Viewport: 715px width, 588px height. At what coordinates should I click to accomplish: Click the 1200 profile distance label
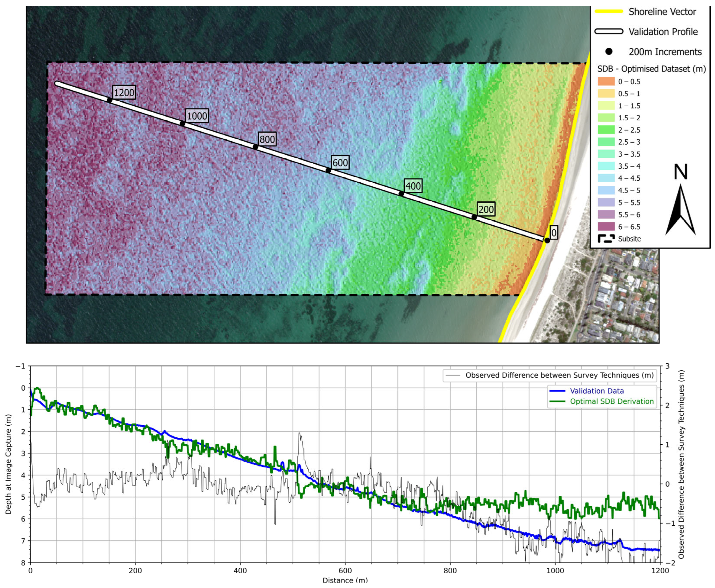(124, 93)
